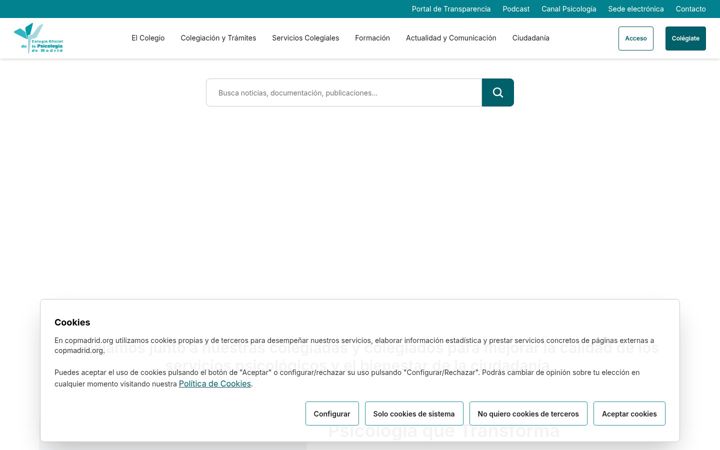Click the Cookies banner heading
Screen dimensions: 720x450
point(72,322)
